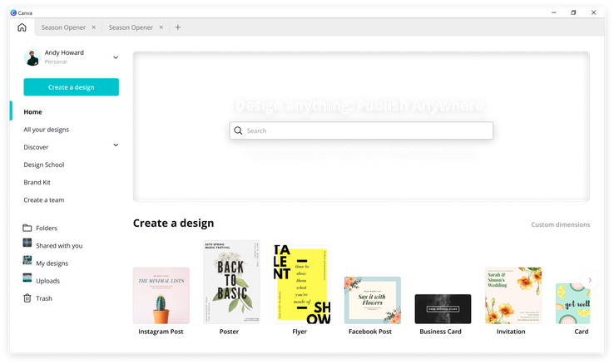Switch to the second Season Opener tab
Viewport: 614px width, 364px height.
pyautogui.click(x=131, y=27)
